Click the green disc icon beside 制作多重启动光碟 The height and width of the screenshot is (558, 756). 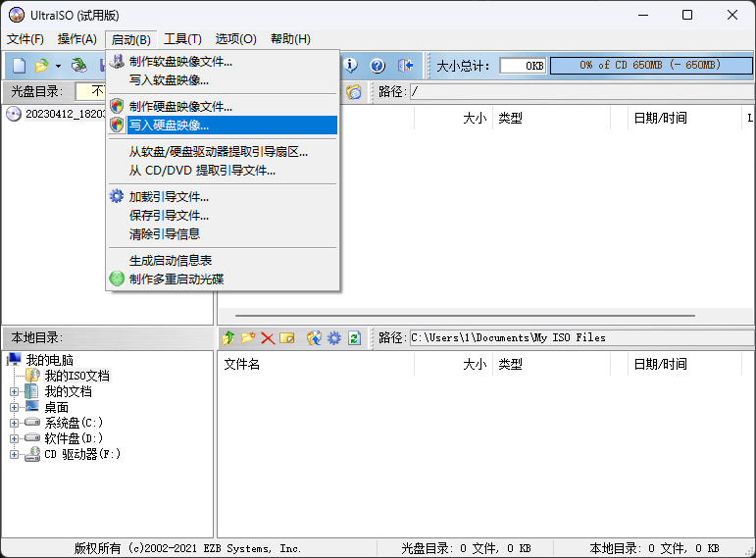[117, 279]
